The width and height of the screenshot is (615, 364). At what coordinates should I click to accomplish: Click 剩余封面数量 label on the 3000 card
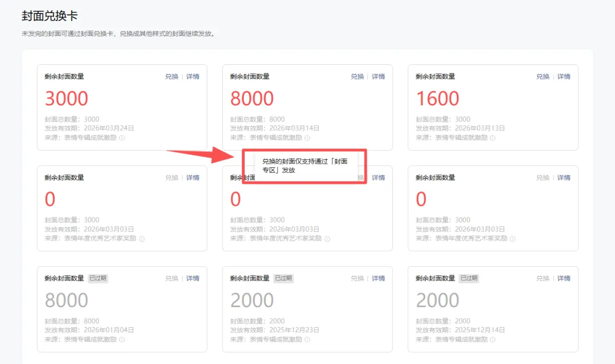point(64,76)
